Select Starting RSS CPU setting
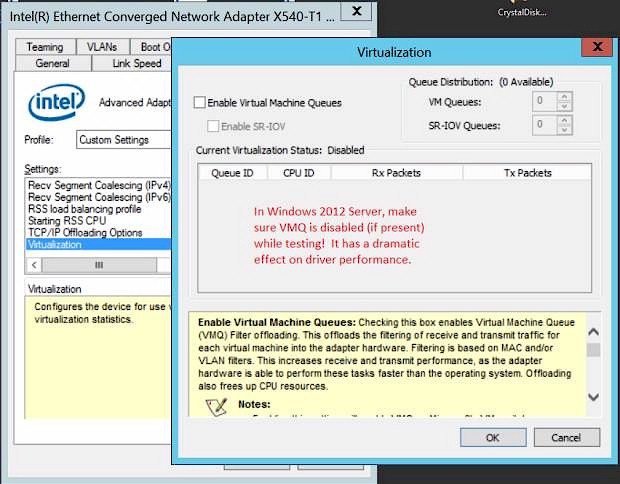This screenshot has width=620, height=484. point(99,221)
